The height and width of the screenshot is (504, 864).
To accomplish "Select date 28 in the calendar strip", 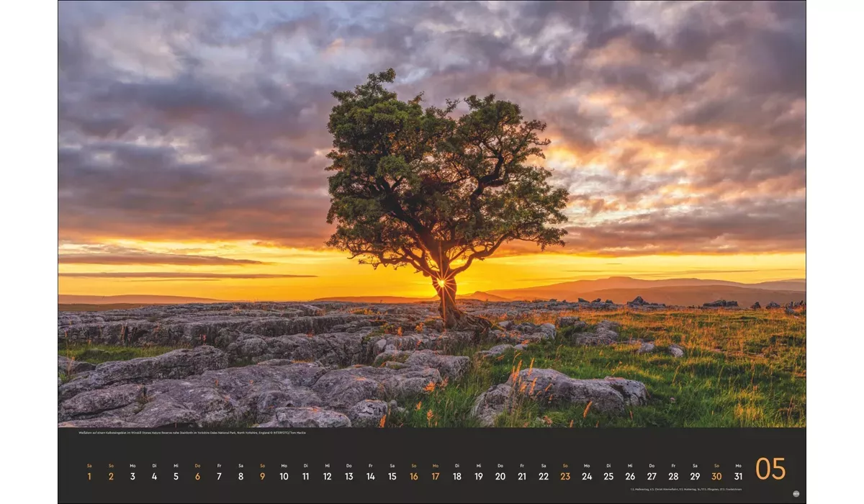I will 673,476.
